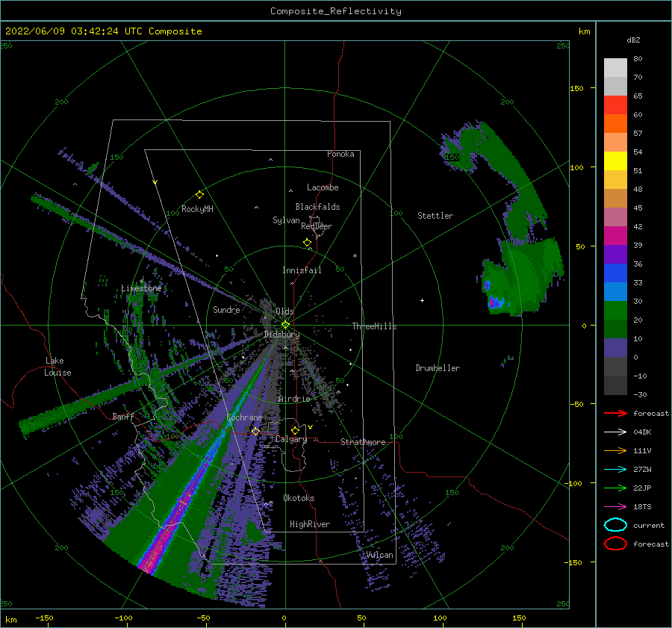Click the km unit label at top right
The height and width of the screenshot is (628, 672).
pyautogui.click(x=584, y=31)
